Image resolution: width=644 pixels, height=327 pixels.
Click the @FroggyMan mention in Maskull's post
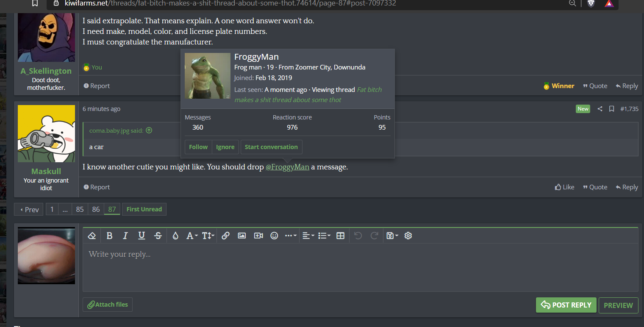click(x=287, y=167)
